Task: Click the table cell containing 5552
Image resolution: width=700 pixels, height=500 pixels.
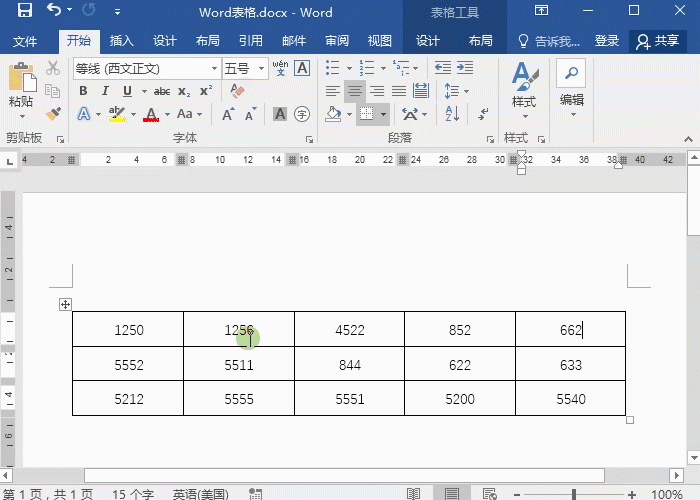Action: (x=128, y=364)
